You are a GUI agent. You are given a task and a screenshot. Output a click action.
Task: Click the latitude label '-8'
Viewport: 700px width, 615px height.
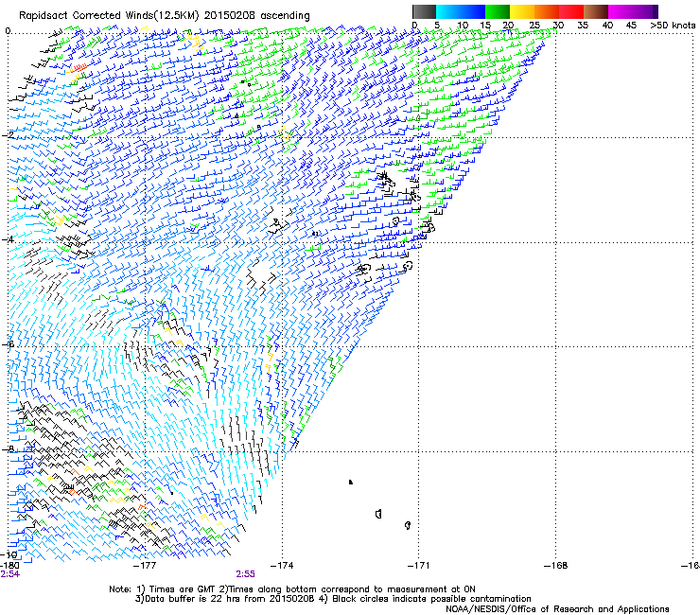click(x=8, y=449)
